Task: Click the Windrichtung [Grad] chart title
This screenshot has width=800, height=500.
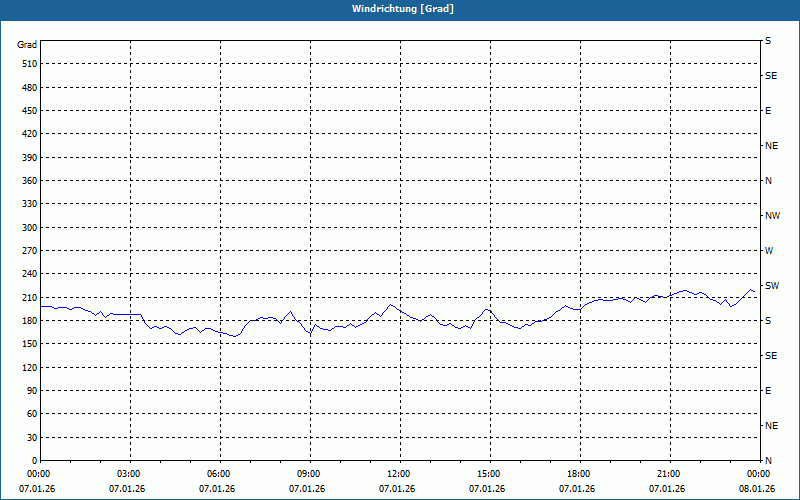Action: click(403, 9)
